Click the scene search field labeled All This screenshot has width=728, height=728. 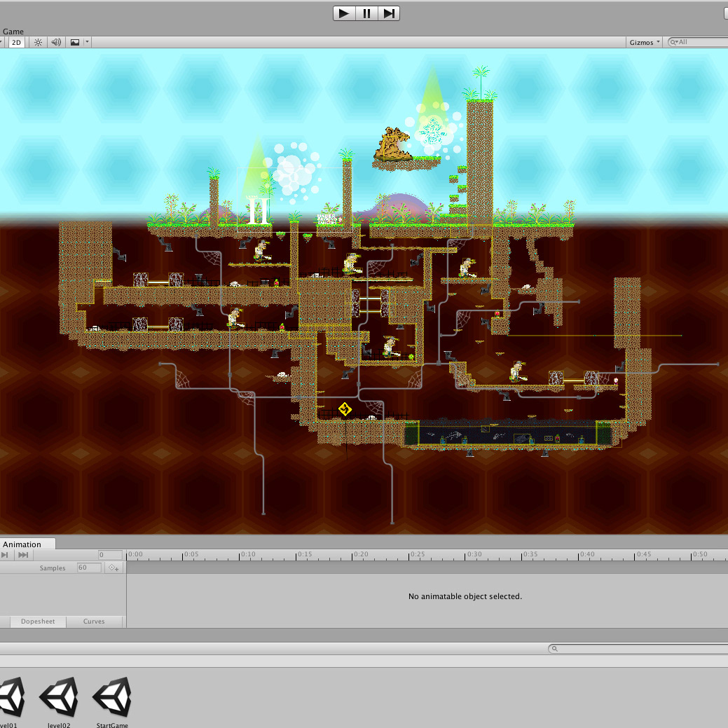coord(698,42)
